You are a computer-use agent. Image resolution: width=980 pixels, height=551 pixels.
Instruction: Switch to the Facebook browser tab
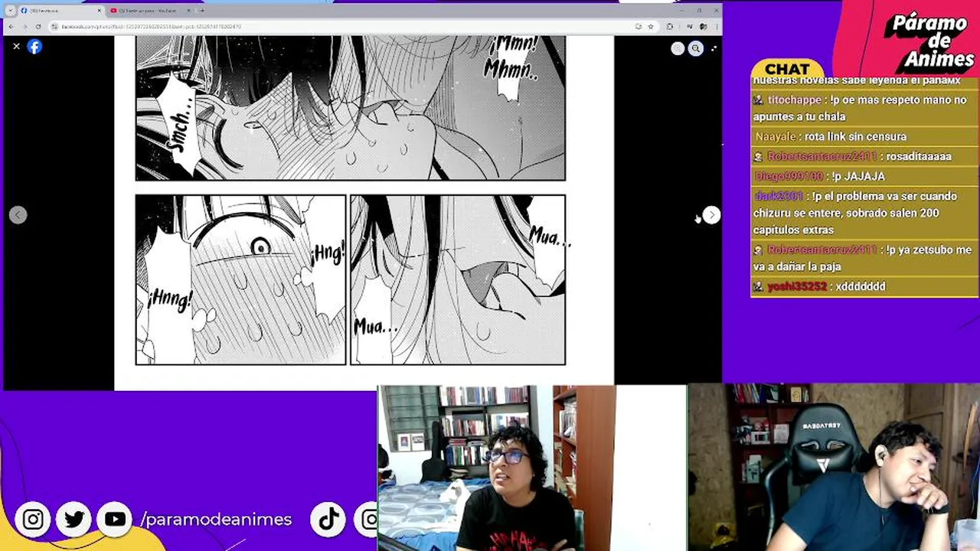[60, 11]
